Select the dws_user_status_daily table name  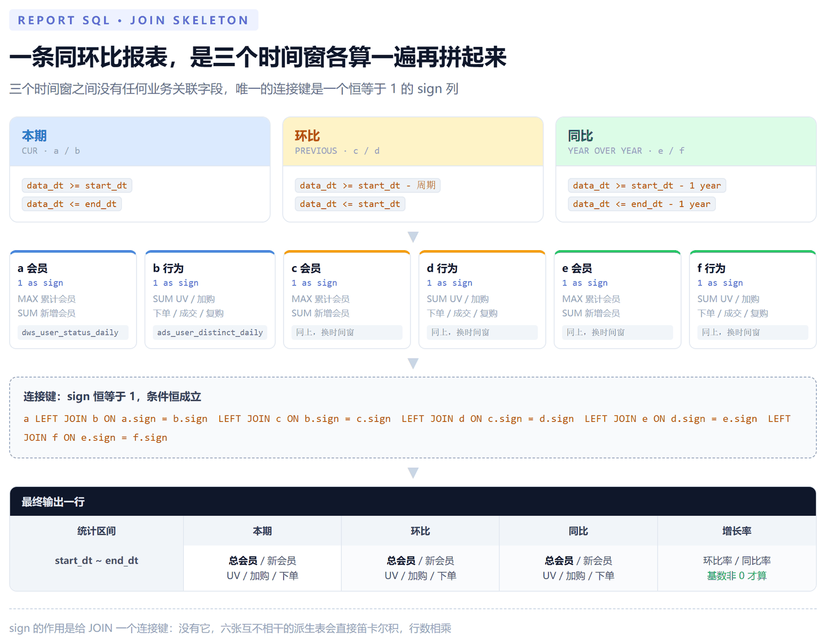pyautogui.click(x=70, y=332)
